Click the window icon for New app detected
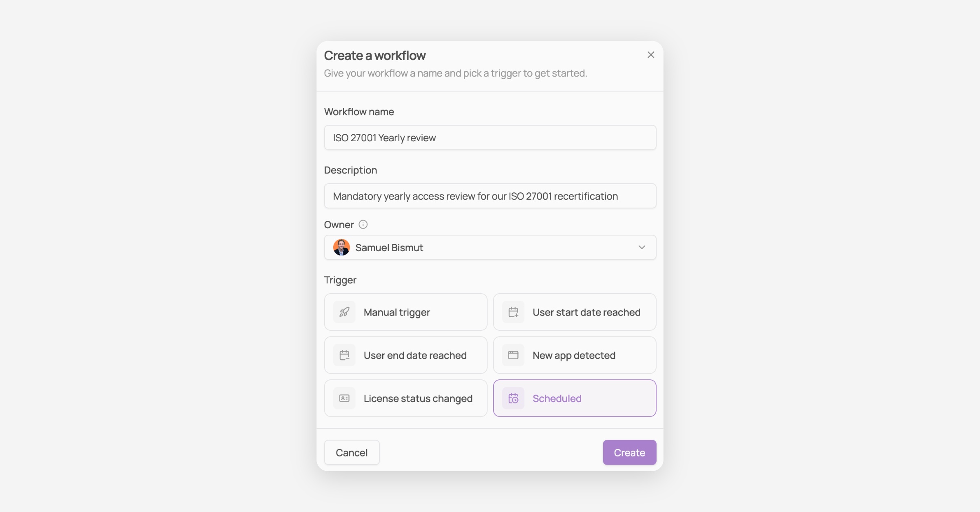Viewport: 980px width, 512px height. tap(513, 355)
